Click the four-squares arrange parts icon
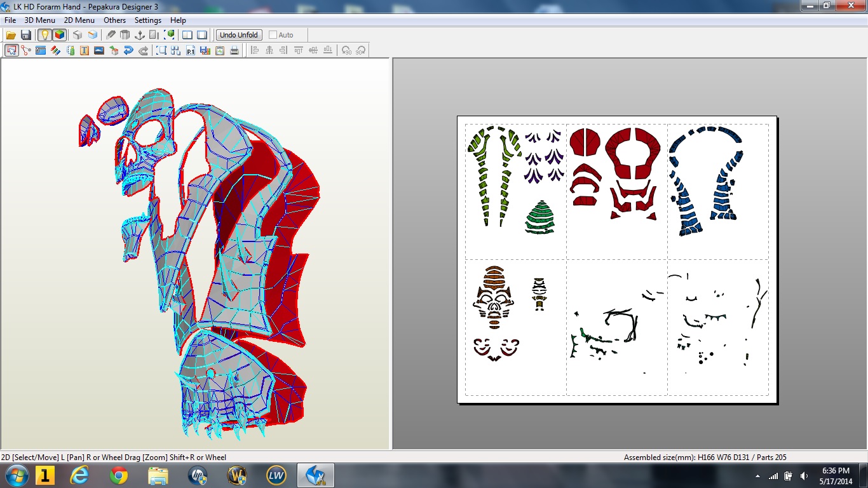The width and height of the screenshot is (868, 488). (176, 50)
